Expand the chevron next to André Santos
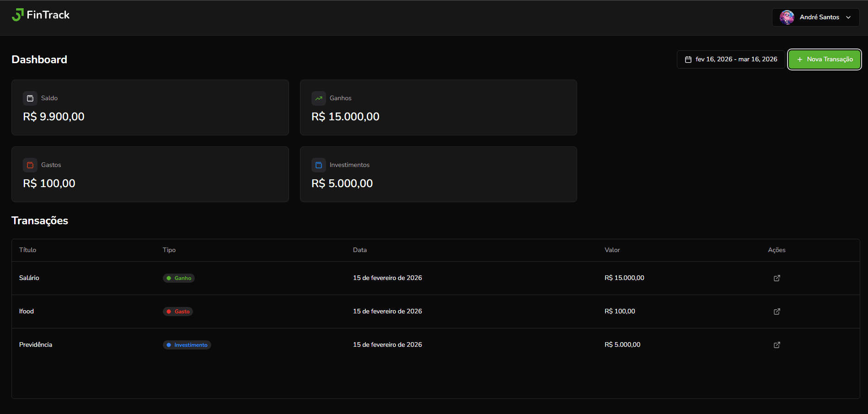 [848, 17]
